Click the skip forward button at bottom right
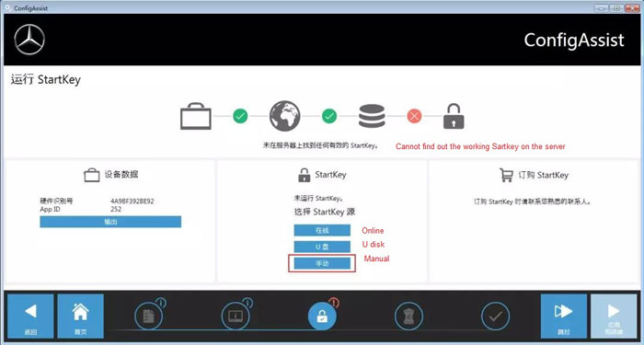Screen dimensions: 644x345 point(563,316)
